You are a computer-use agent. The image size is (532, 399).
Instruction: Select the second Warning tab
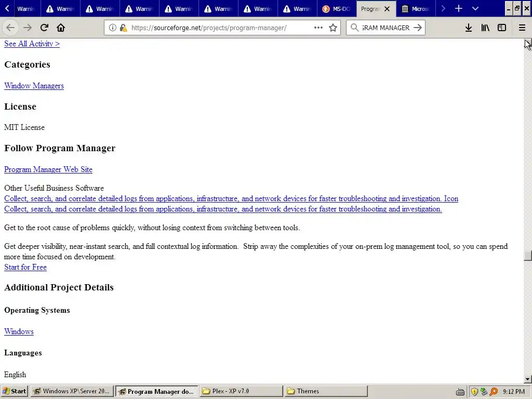60,9
